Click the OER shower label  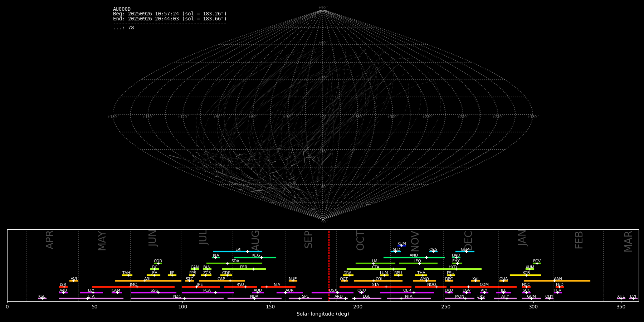pyautogui.click(x=407, y=291)
